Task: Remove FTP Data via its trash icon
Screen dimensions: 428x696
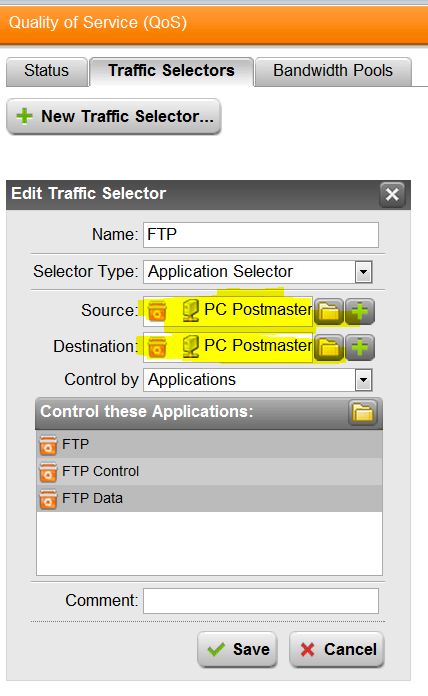Action: pyautogui.click(x=48, y=499)
